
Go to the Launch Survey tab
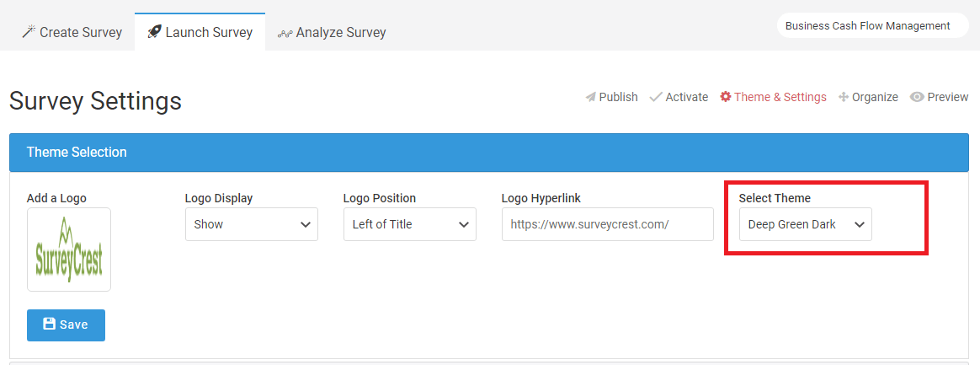click(200, 32)
